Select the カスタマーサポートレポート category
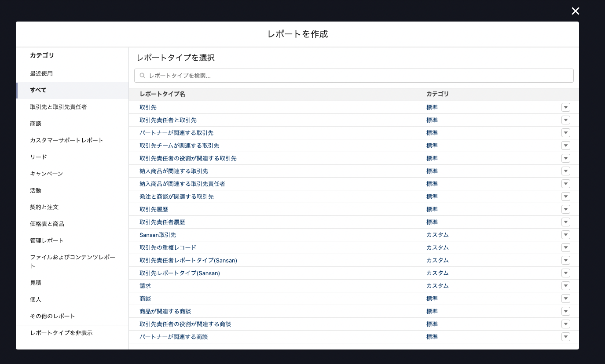The image size is (605, 364). coord(72,140)
